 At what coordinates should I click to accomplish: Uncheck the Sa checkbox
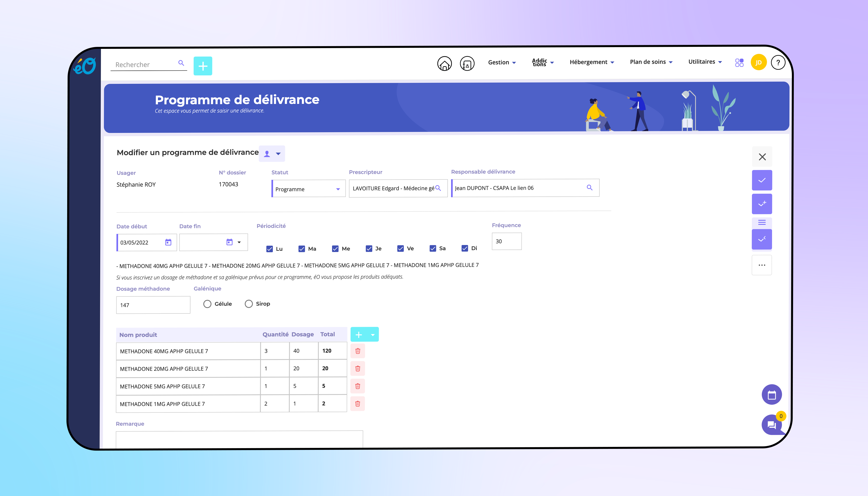(433, 248)
